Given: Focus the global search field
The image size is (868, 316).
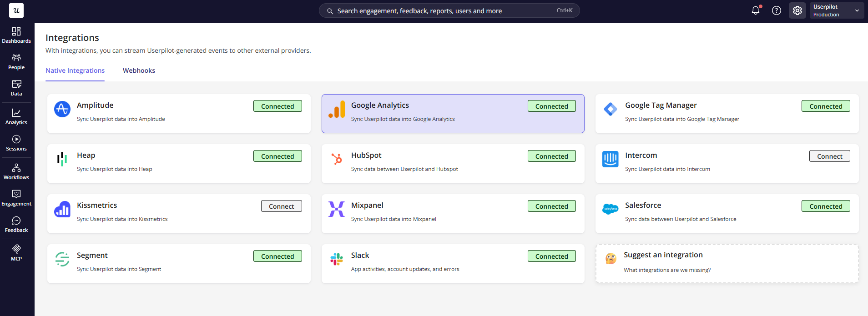Looking at the screenshot, I should 449,10.
